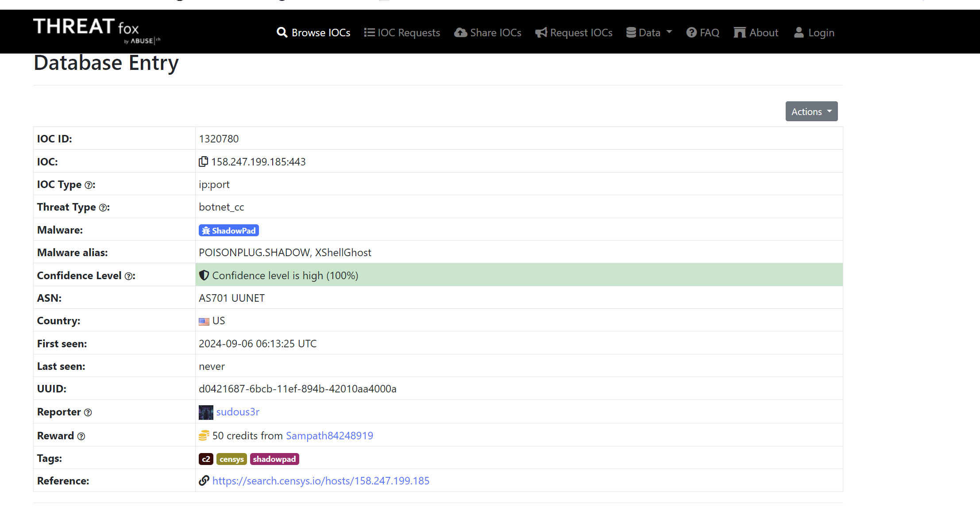Image resolution: width=980 pixels, height=507 pixels.
Task: Click the IOC Requests list icon
Action: point(370,33)
